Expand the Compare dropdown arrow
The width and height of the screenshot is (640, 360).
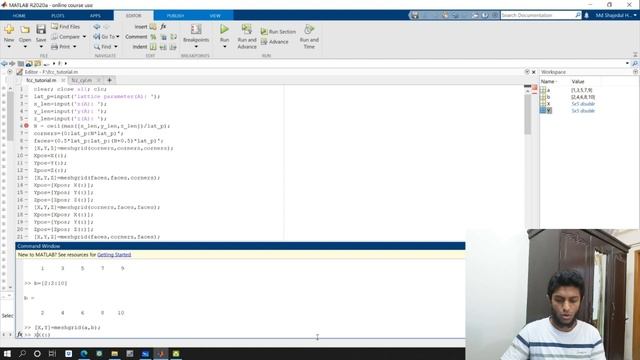(x=84, y=37)
